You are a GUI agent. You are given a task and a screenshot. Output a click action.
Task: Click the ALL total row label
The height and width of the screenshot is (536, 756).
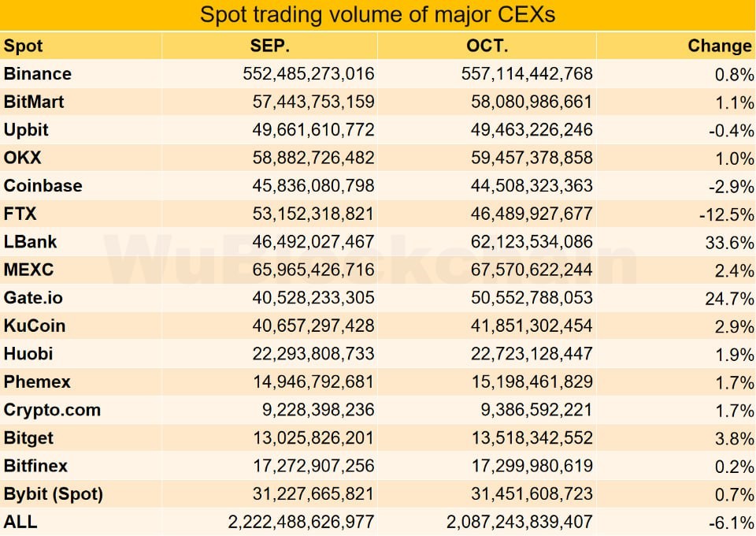click(x=20, y=521)
